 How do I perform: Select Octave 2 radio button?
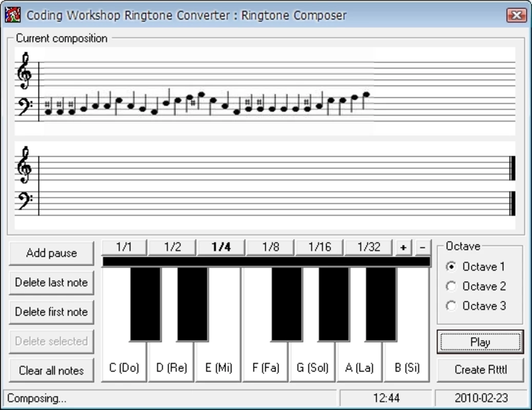pos(476,286)
